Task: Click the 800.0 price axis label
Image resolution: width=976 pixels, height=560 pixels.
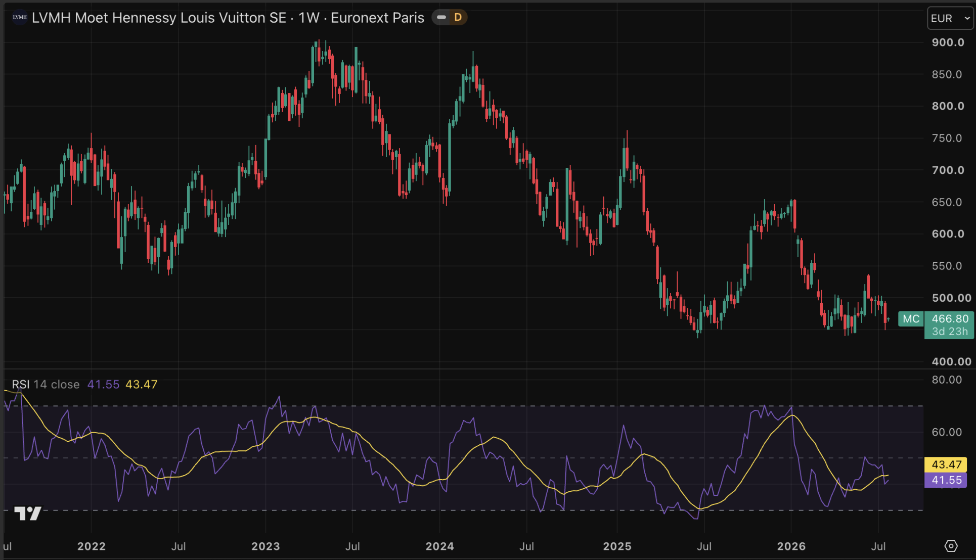Action: [948, 106]
